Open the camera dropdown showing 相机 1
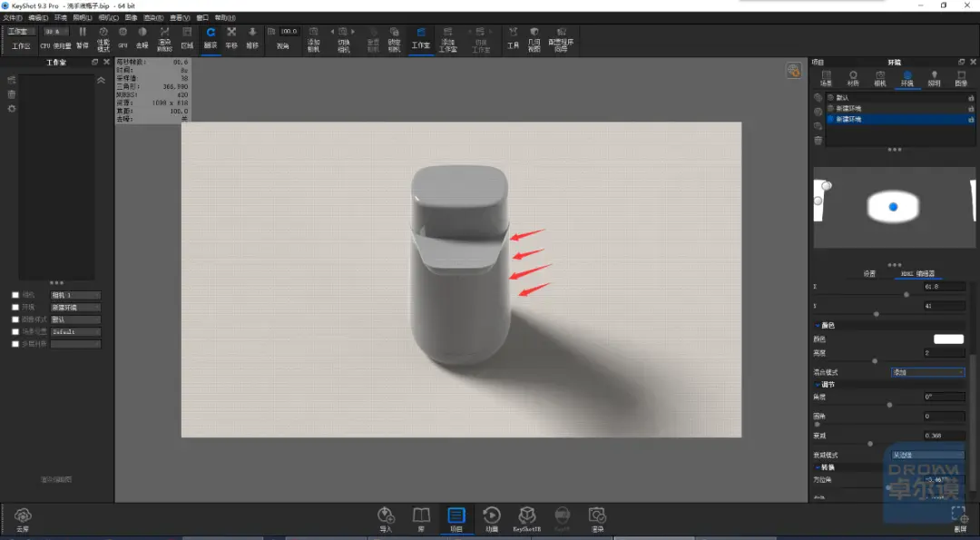This screenshot has width=980, height=540. [x=75, y=295]
